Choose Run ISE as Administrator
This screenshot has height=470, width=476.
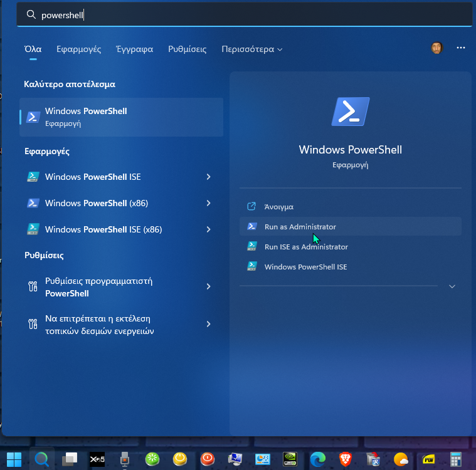point(351,247)
